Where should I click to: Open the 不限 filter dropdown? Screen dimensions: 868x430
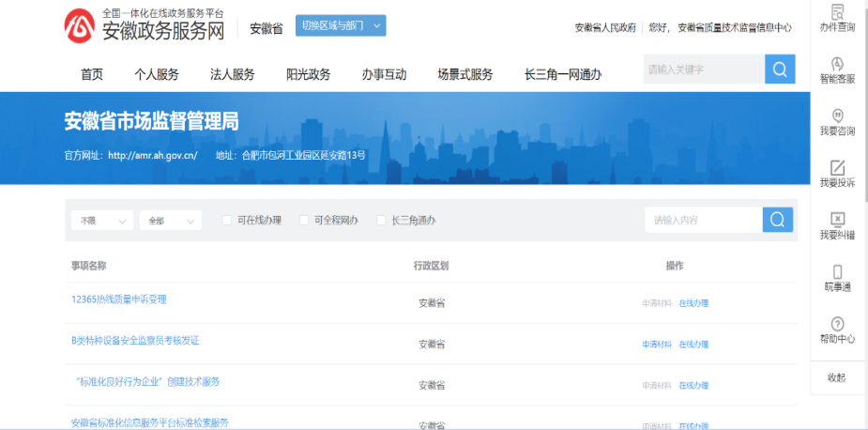[x=102, y=221]
